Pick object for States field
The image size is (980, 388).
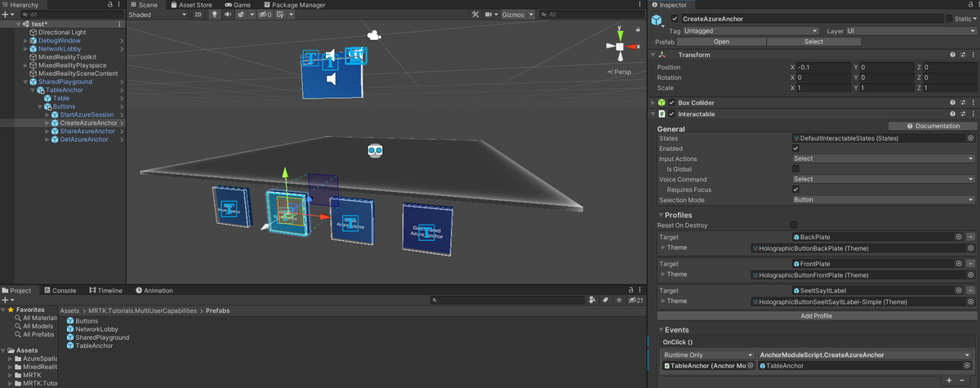pos(970,139)
